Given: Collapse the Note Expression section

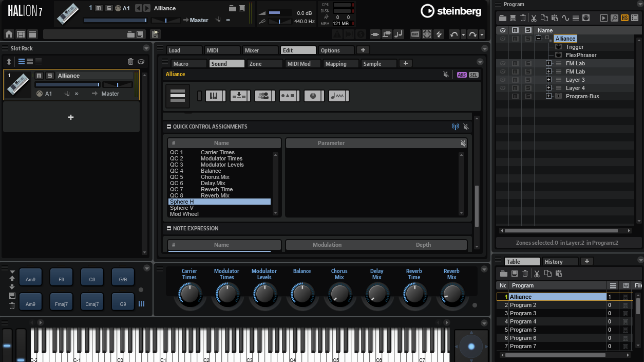Looking at the screenshot, I should 169,228.
